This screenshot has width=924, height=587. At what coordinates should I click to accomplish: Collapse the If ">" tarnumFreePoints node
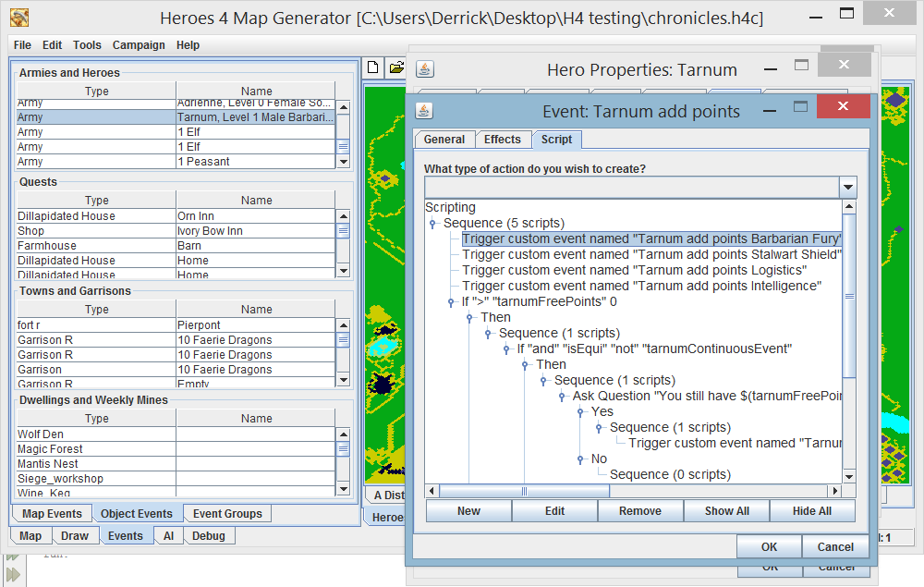tap(451, 302)
